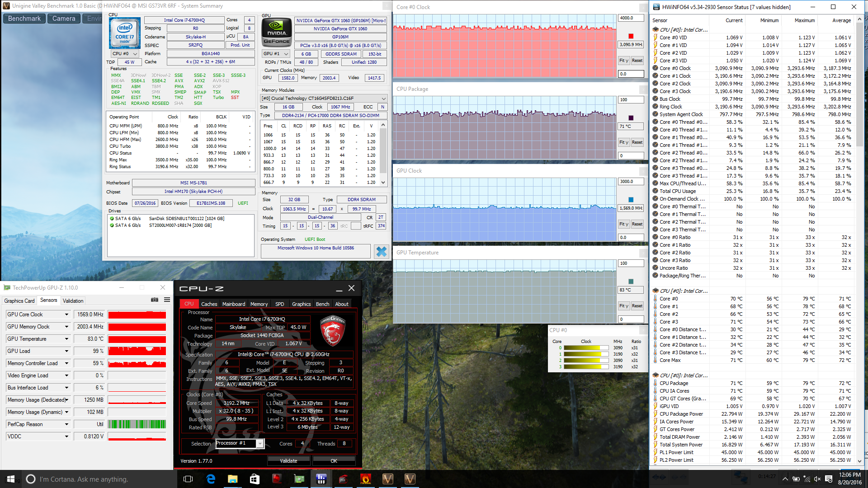Image resolution: width=868 pixels, height=488 pixels.
Task: Open the Mainboard tab in CPU-Z
Action: tap(234, 304)
